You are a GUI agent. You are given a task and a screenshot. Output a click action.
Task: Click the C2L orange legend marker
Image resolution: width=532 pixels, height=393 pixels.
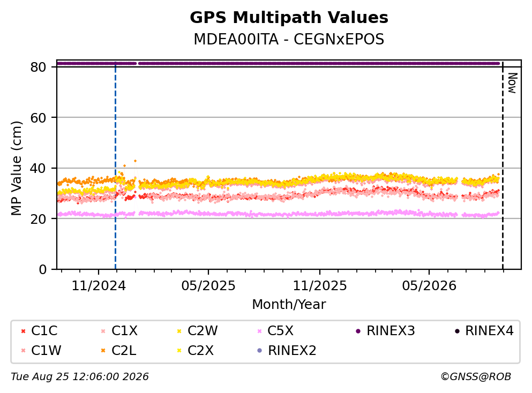point(103,351)
